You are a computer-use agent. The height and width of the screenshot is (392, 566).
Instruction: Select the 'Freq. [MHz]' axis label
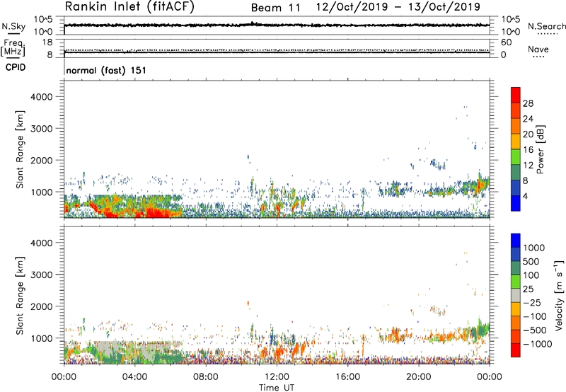click(13, 47)
